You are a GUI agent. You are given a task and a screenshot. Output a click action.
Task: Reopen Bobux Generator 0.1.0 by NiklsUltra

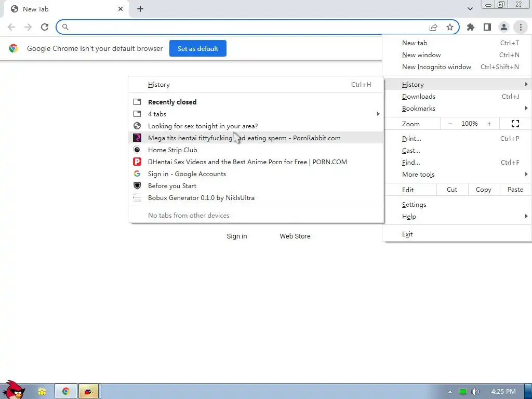pyautogui.click(x=256, y=198)
